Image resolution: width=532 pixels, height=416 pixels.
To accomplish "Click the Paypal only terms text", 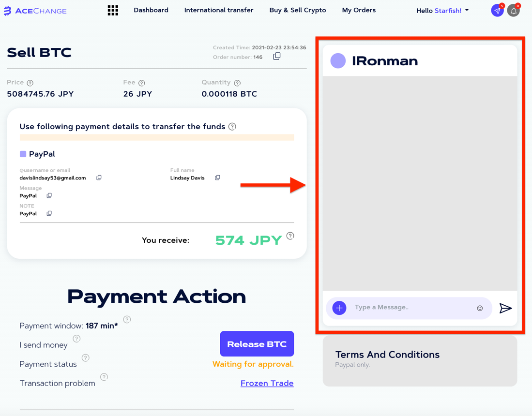I will (x=352, y=365).
